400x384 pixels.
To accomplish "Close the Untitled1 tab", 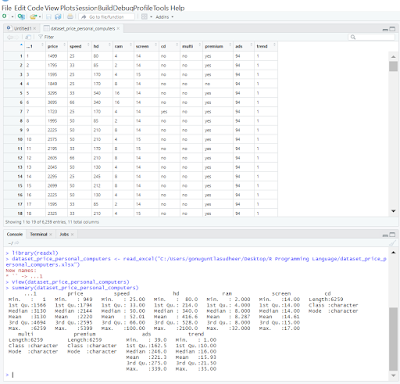I will [34, 29].
